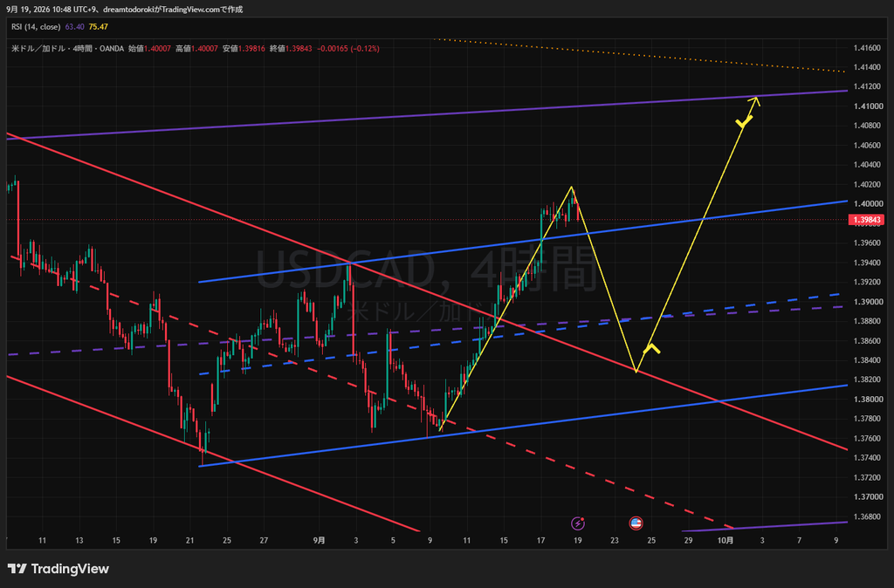Click the 10月 label on time axis

coord(726,540)
